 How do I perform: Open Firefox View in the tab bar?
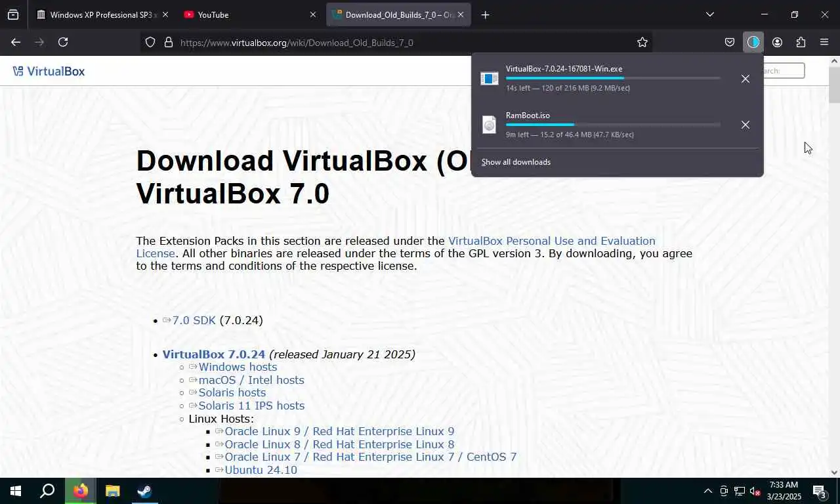click(x=13, y=14)
